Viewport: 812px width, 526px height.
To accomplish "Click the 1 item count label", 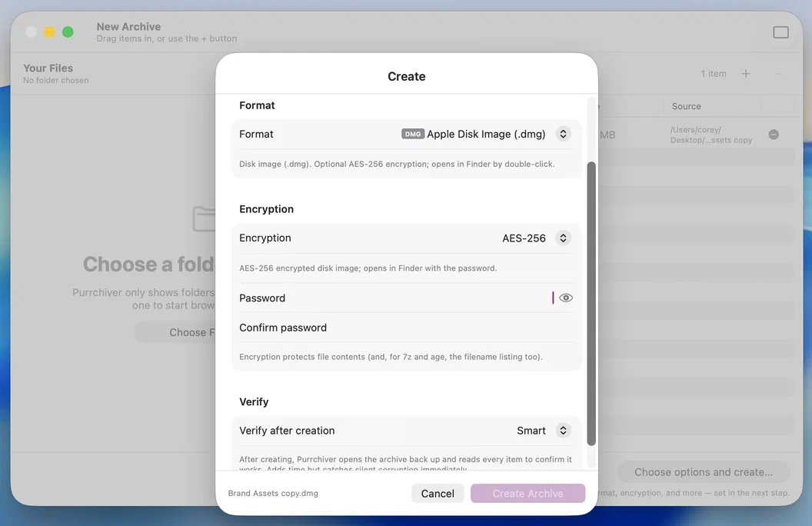I will (x=714, y=74).
